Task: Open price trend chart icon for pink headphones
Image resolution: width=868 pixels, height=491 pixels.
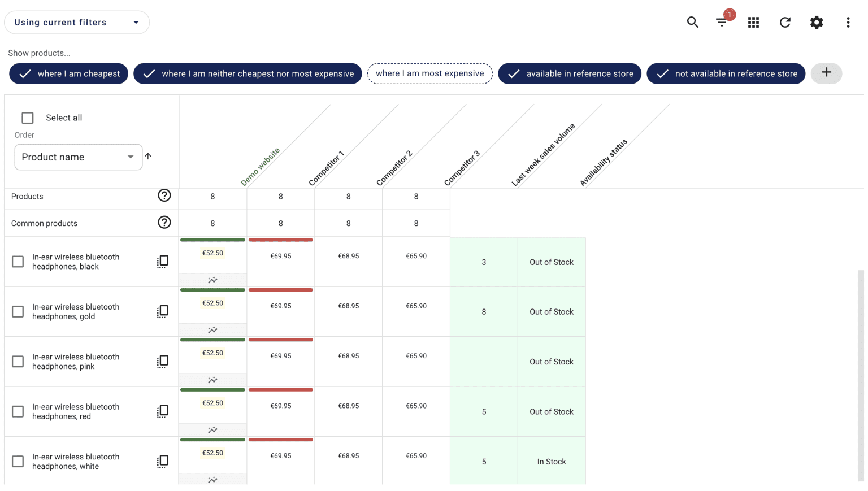Action: click(x=212, y=380)
